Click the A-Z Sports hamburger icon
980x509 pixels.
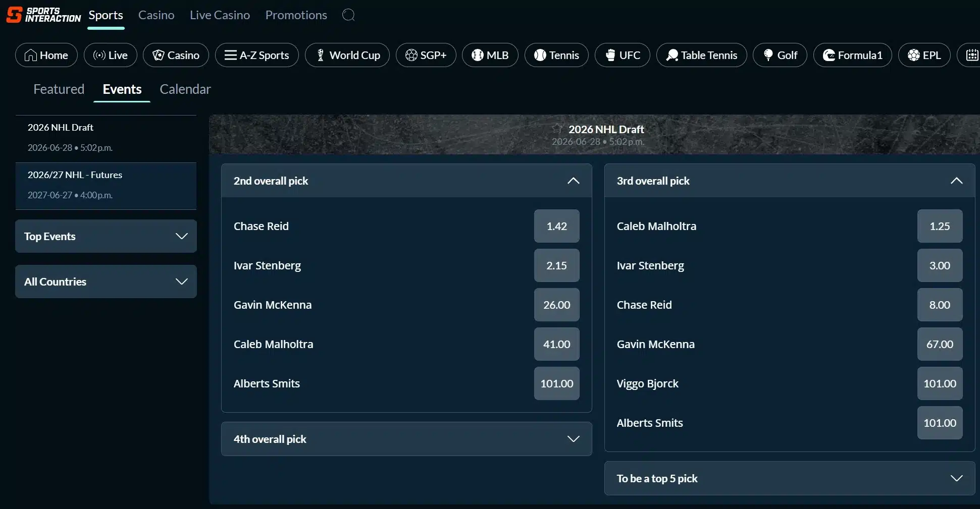pos(231,55)
